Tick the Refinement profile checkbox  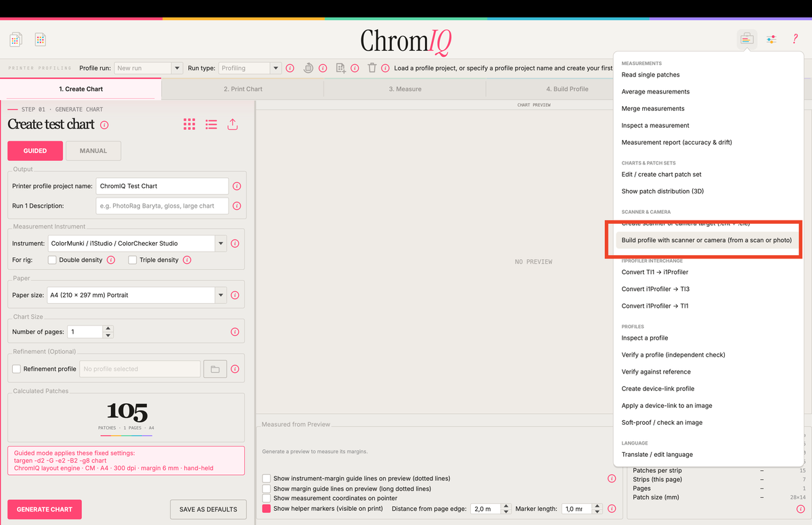click(16, 369)
